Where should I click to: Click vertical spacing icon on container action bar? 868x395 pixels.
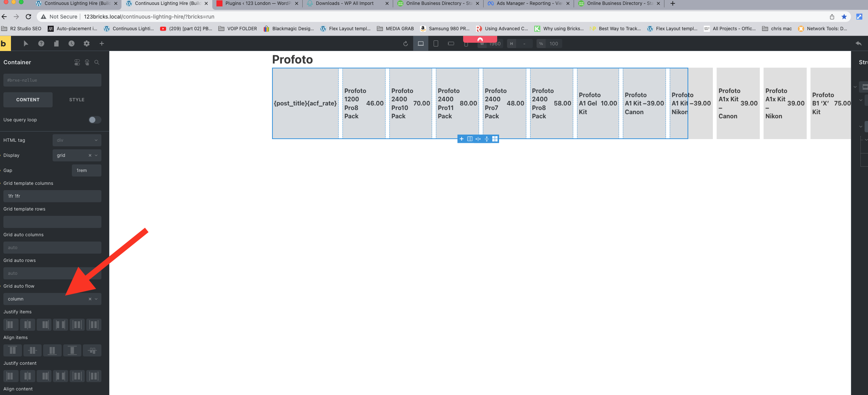487,139
